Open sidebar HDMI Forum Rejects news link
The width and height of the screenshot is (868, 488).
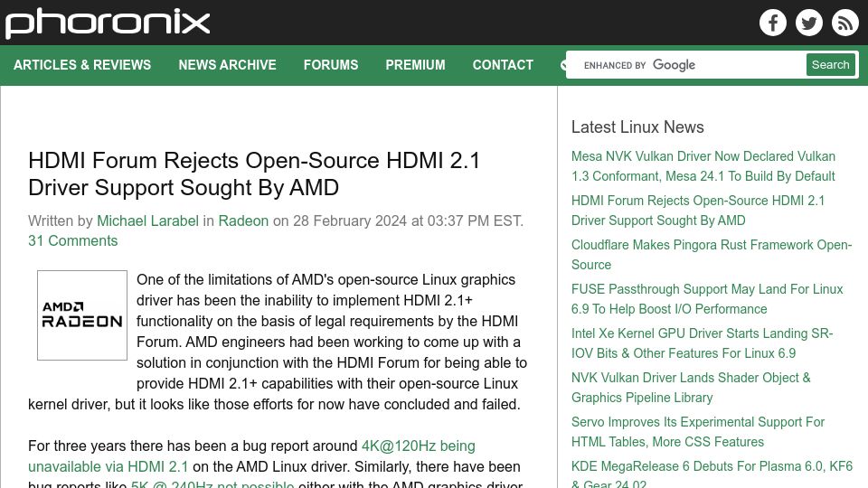tap(698, 211)
